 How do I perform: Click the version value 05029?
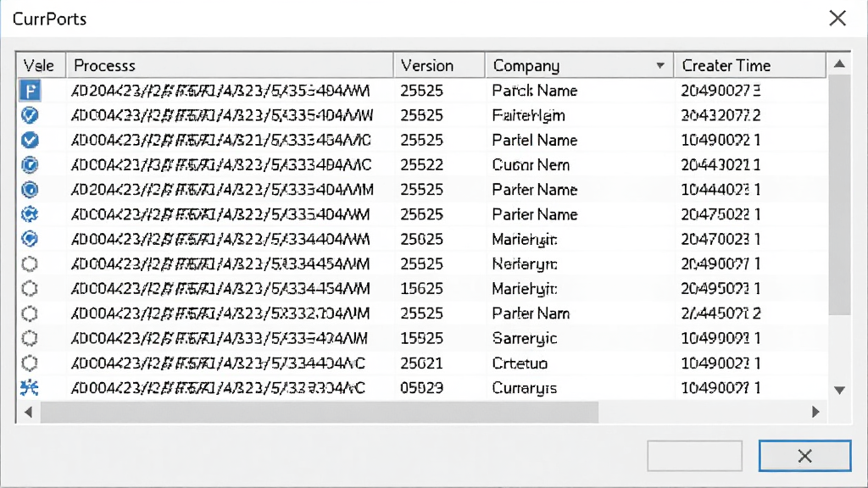click(422, 388)
